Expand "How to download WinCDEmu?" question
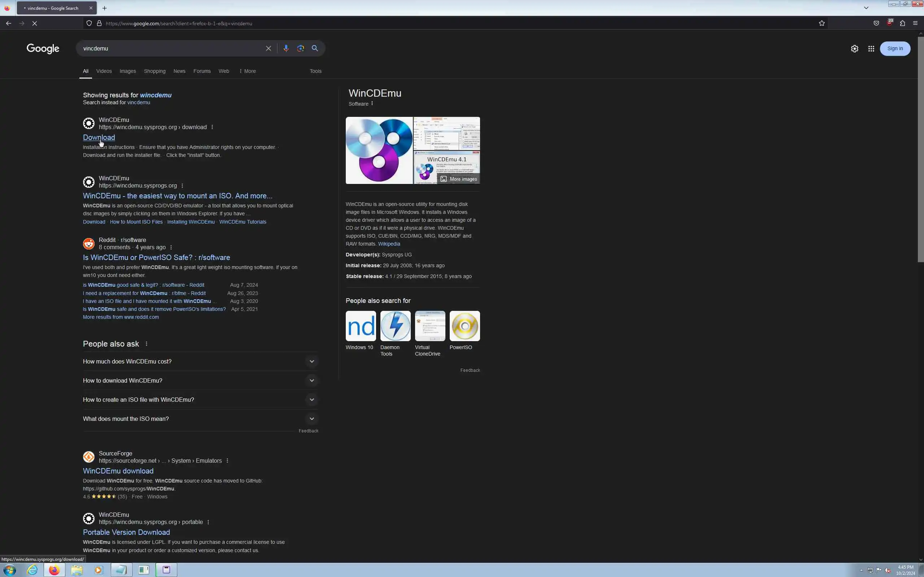Screen dimensions: 924x577 [x=311, y=380]
